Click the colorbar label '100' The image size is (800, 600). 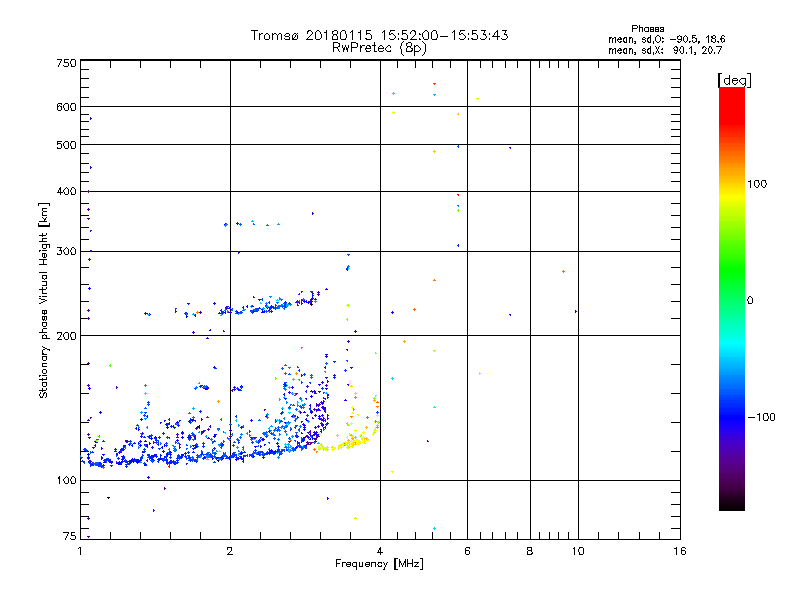757,184
